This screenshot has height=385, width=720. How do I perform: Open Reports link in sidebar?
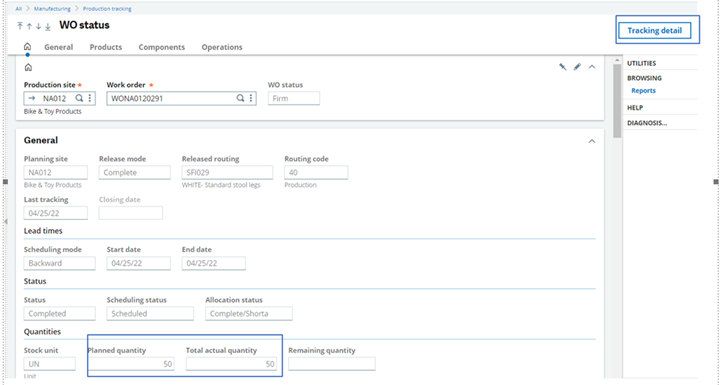pyautogui.click(x=643, y=91)
